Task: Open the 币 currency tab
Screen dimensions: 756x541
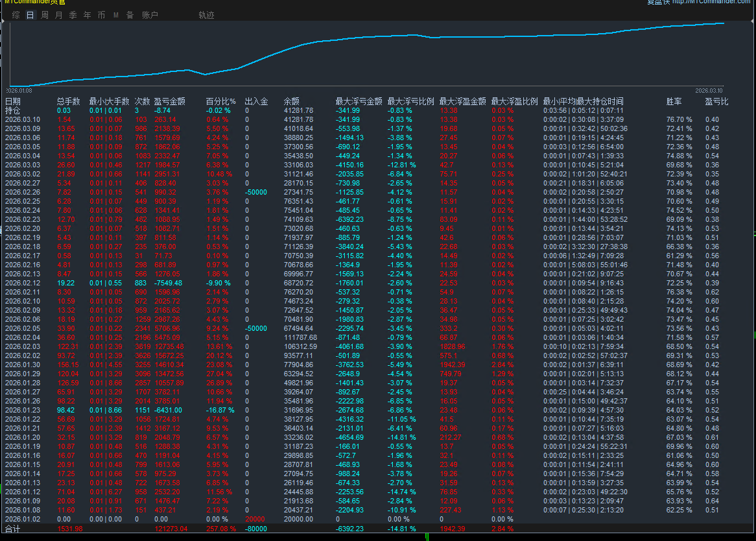Action: click(101, 15)
